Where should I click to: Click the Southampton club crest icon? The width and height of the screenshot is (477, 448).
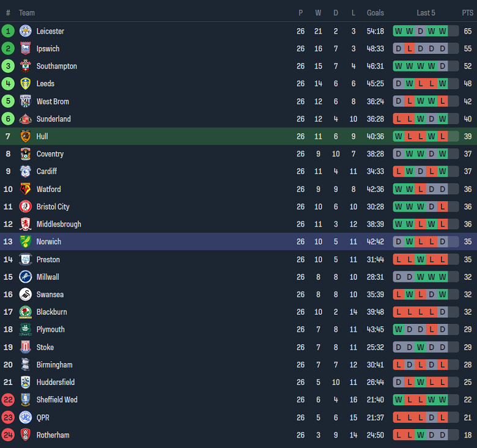[25, 66]
